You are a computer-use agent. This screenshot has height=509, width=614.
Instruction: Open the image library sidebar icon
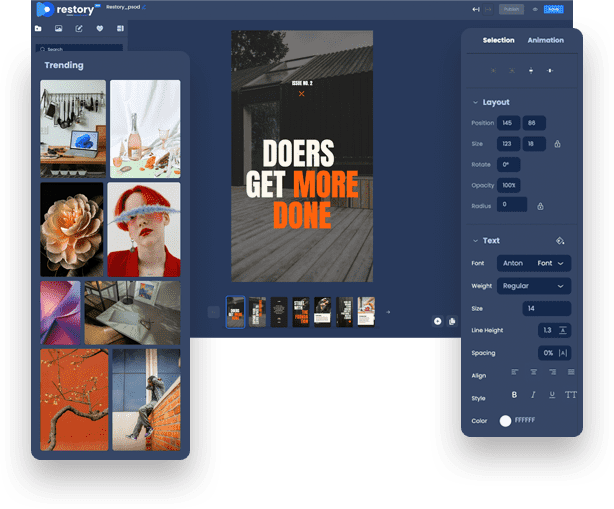pos(59,29)
